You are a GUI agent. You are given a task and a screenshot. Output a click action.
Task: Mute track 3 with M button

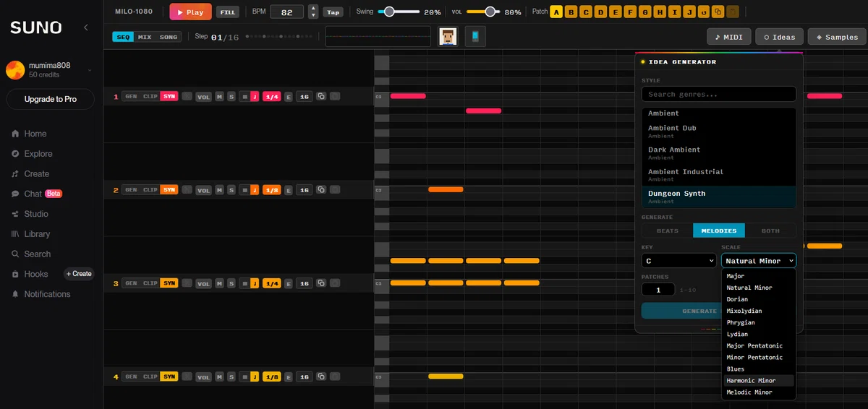tap(219, 283)
